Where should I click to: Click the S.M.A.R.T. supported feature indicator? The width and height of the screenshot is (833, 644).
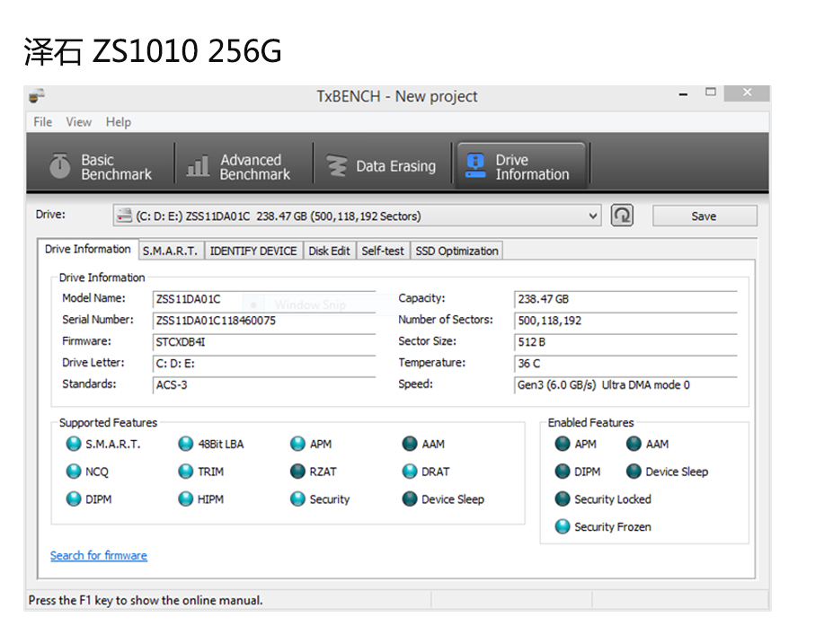[74, 444]
